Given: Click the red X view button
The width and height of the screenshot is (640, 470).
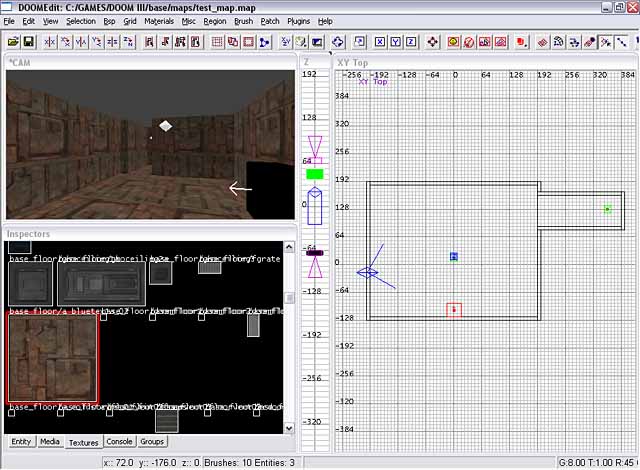Looking at the screenshot, I should tap(380, 42).
